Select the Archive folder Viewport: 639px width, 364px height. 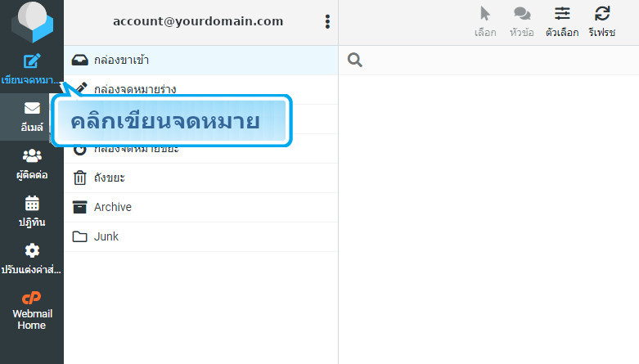[x=201, y=207]
